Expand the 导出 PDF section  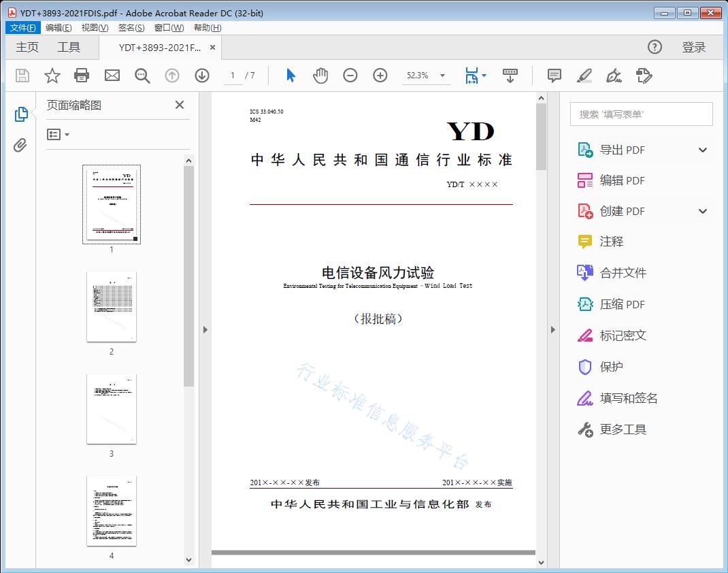[x=703, y=150]
